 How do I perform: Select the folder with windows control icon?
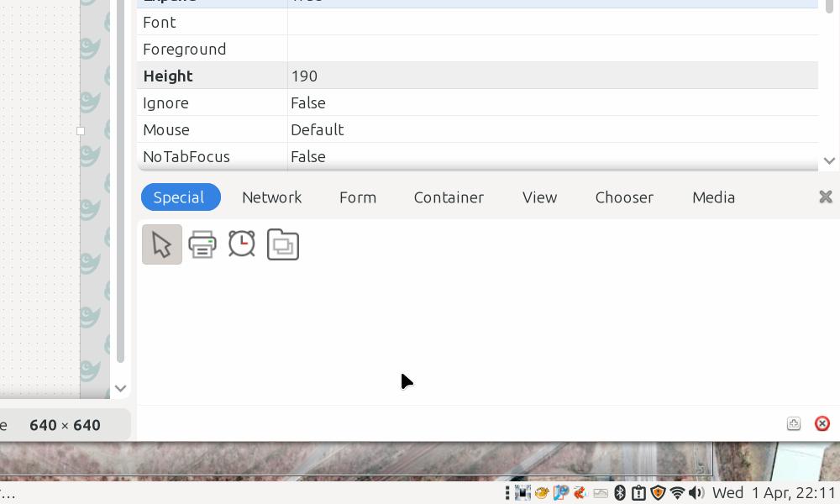283,244
